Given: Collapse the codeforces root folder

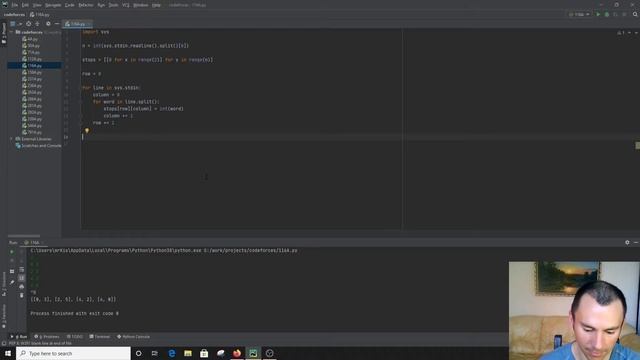Looking at the screenshot, I should 11,32.
